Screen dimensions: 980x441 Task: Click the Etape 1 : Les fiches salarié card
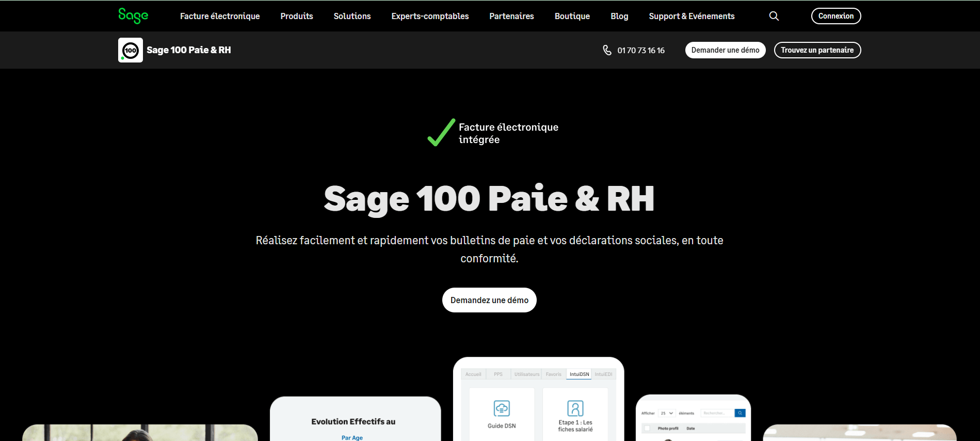[x=575, y=414]
